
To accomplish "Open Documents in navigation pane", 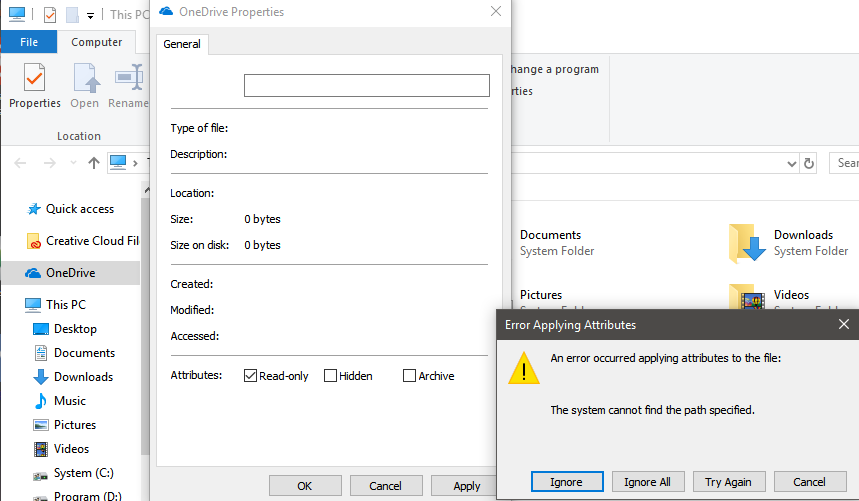I will pos(74,353).
